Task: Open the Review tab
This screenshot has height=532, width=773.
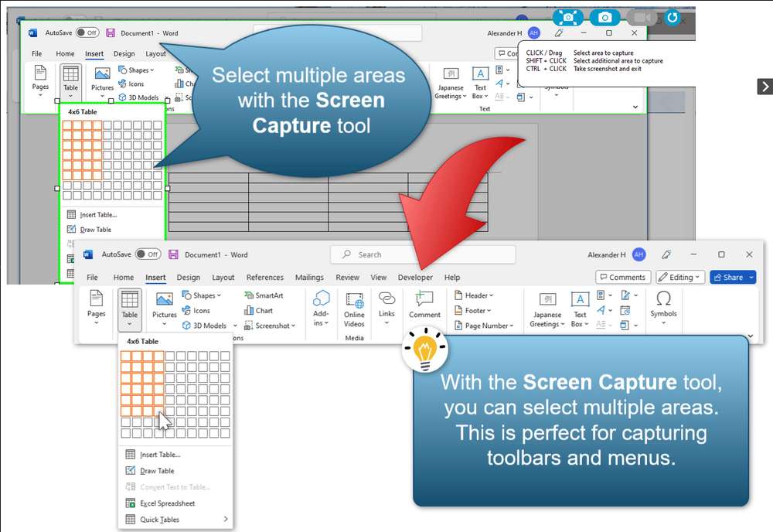Action: tap(347, 277)
